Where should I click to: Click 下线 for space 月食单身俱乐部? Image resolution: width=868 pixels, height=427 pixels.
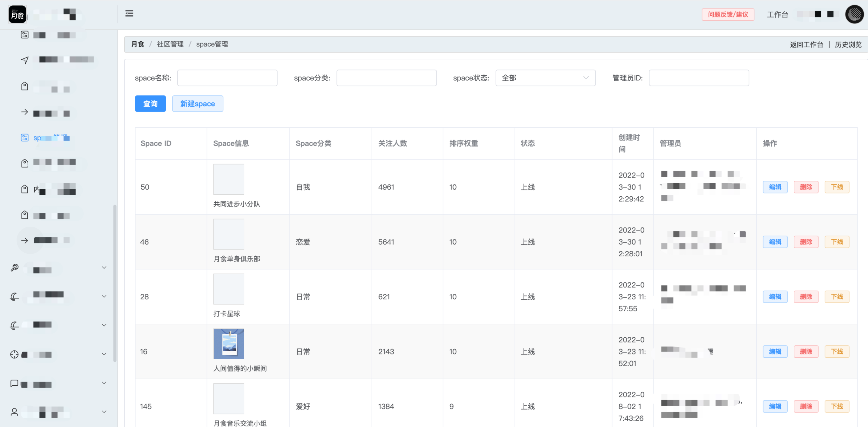837,242
